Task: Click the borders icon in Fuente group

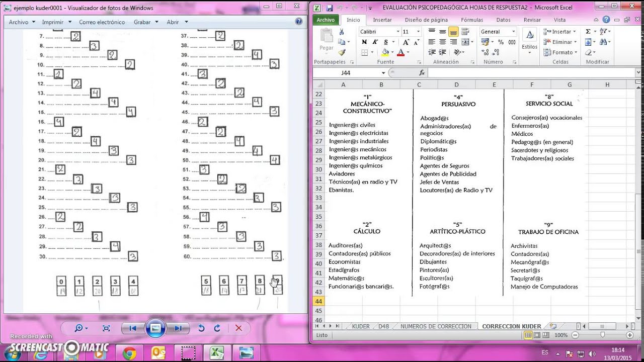Action: (364, 52)
